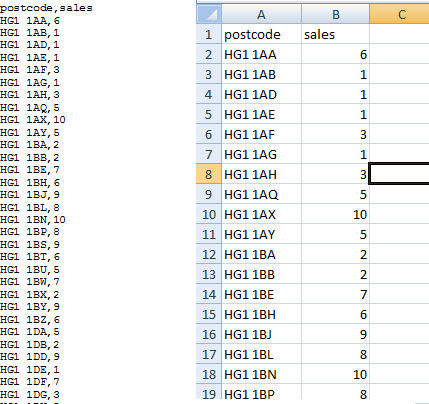Click the 'sales' header cell B1
The image size is (429, 404).
[x=336, y=34]
